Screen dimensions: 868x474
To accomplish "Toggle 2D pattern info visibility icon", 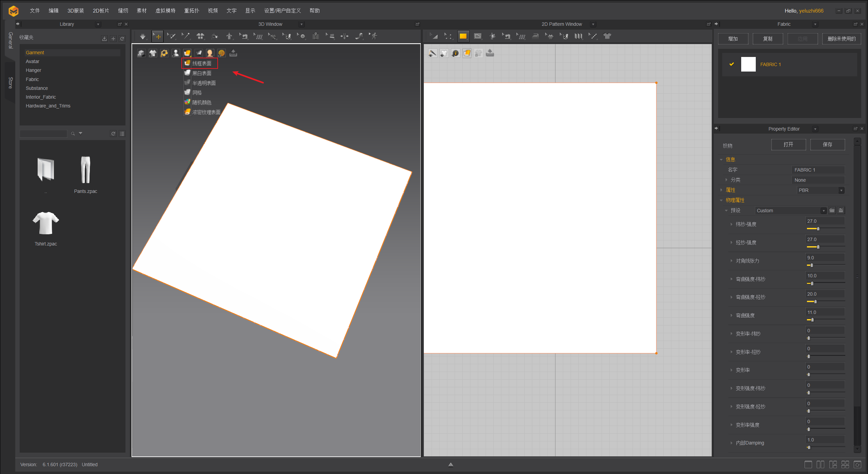I will coord(455,53).
